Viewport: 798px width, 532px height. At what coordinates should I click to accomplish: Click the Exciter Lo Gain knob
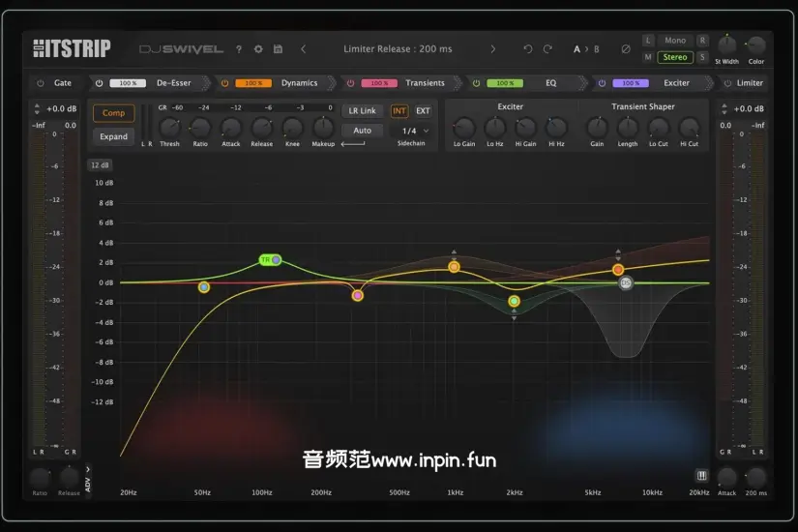(x=464, y=128)
